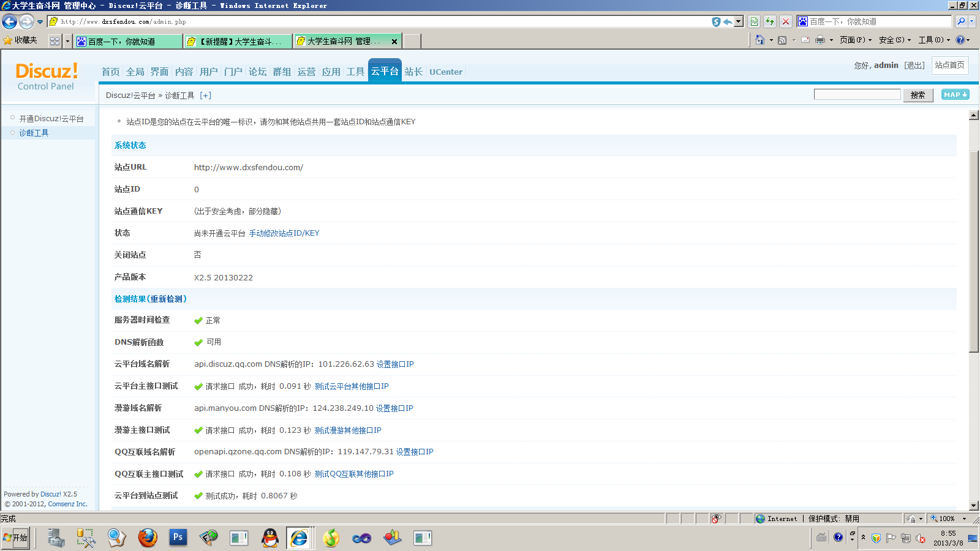Viewport: 980px width, 551px height.
Task: Click the 手动修改站点ID/KEY link
Action: (x=284, y=233)
